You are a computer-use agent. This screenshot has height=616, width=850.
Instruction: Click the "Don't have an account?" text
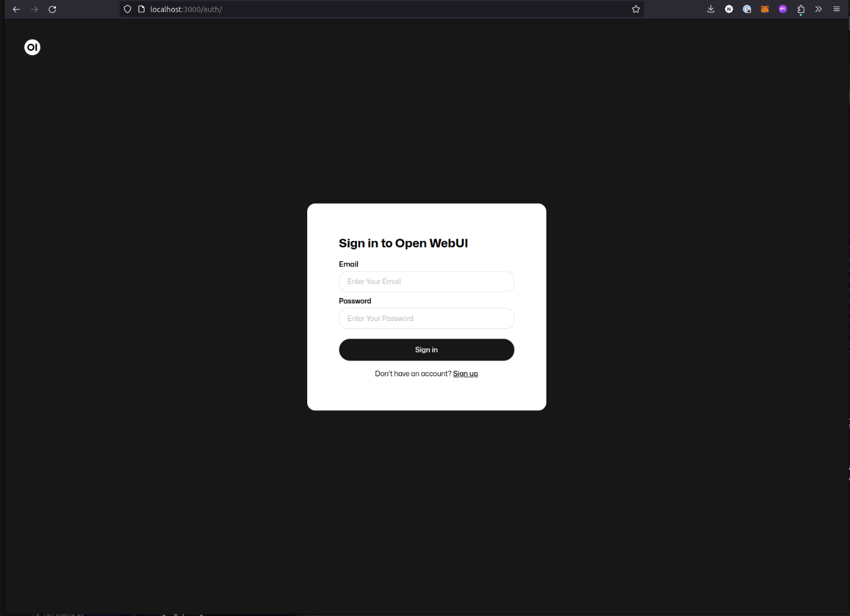[x=413, y=374]
